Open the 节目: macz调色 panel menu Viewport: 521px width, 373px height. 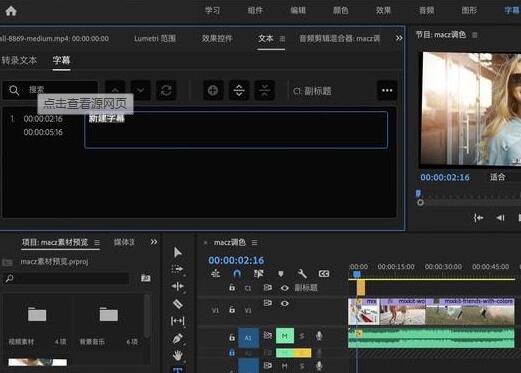coord(475,35)
